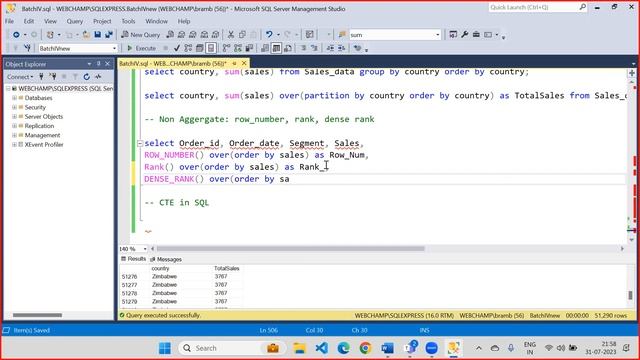Image resolution: width=640 pixels, height=360 pixels.
Task: Click the Increase Indent icon
Action: pos(342,48)
